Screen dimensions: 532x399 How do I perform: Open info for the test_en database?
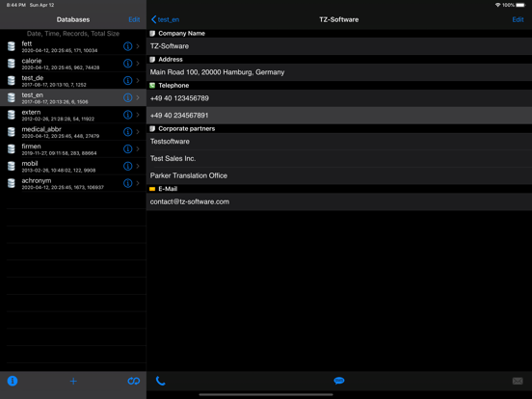(127, 97)
